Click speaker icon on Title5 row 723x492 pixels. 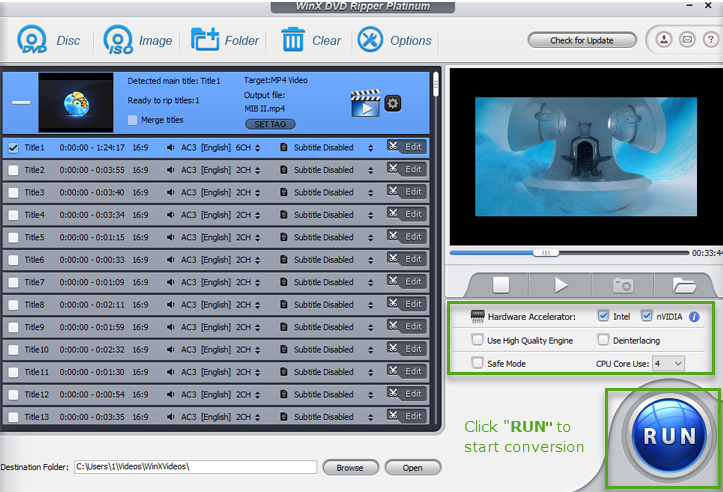click(171, 237)
